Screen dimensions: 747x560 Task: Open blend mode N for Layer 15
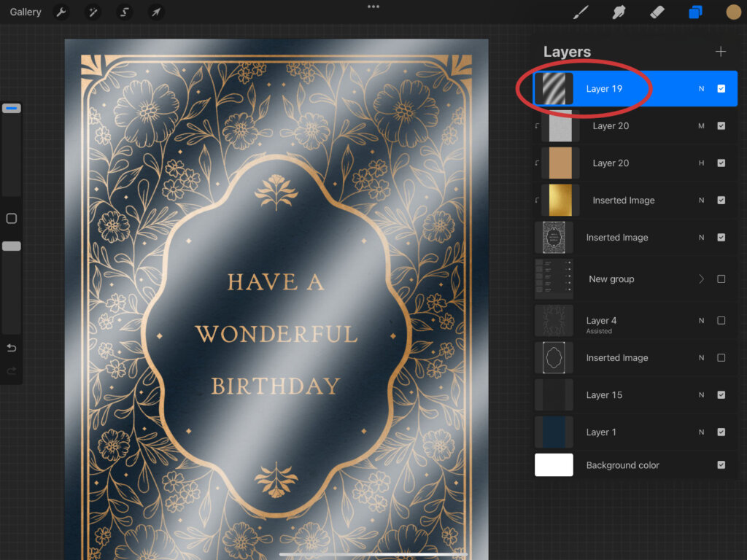point(701,395)
